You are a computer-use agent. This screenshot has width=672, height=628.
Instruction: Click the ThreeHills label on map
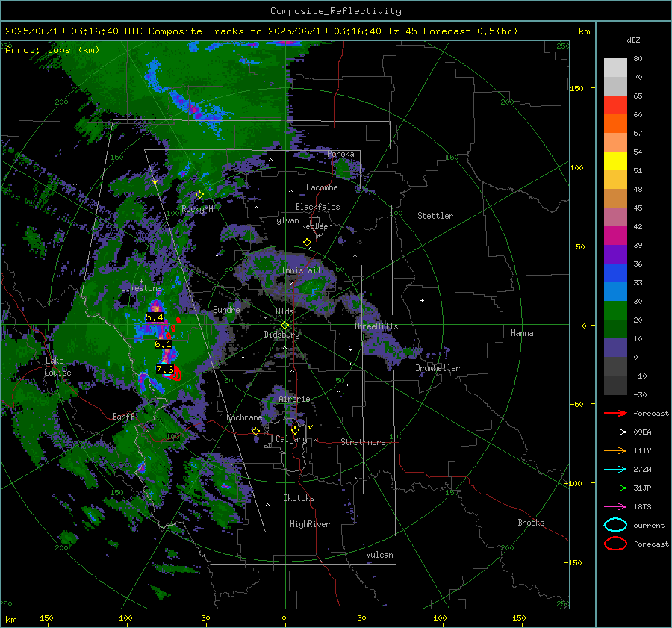click(376, 326)
